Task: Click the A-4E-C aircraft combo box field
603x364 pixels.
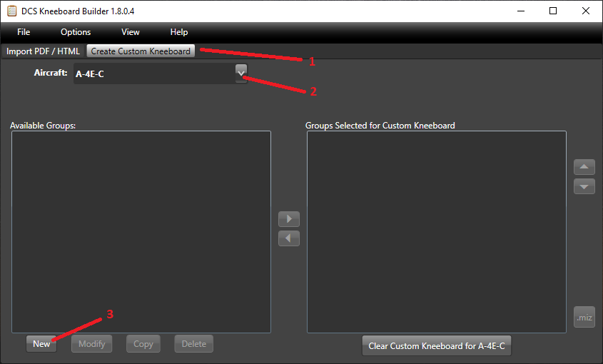Action: click(160, 74)
